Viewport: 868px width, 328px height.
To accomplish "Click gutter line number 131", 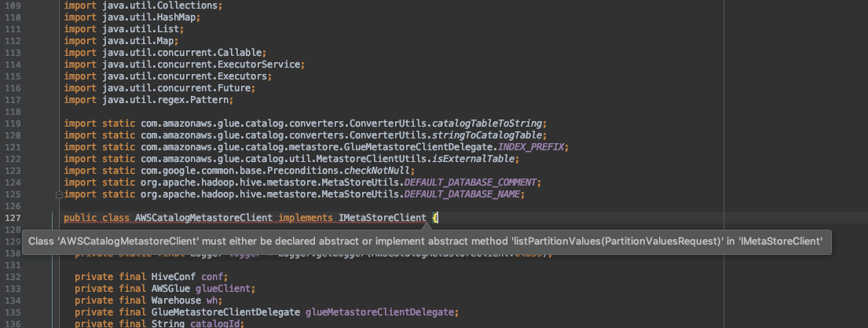I will [13, 265].
